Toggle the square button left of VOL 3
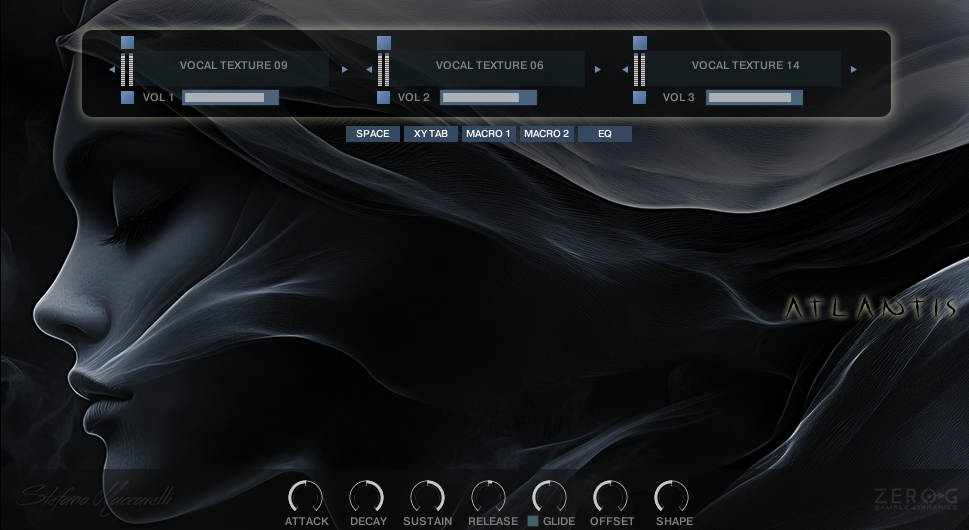Screen dimensions: 969x530 click(x=640, y=98)
